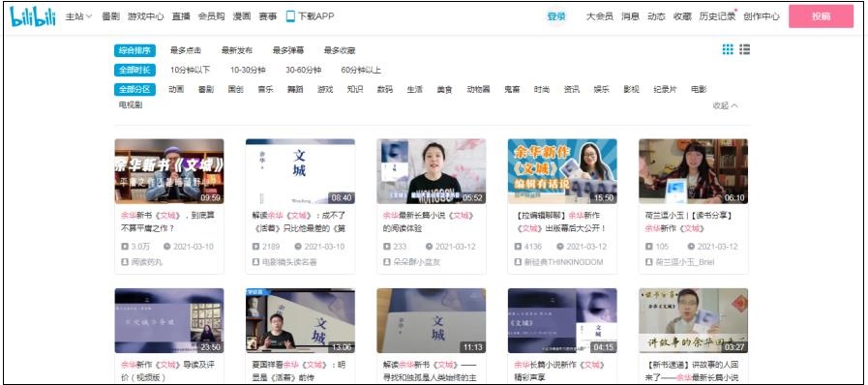This screenshot has height=385, width=868.
Task: Click the uploader icon beside 阅读药丸
Action: [125, 261]
